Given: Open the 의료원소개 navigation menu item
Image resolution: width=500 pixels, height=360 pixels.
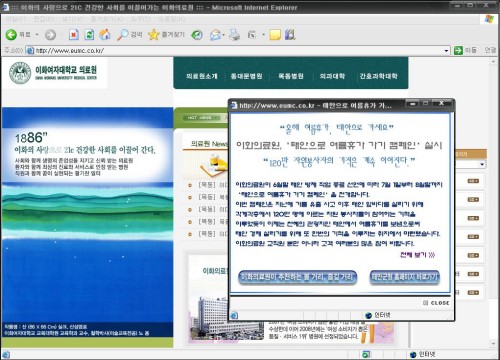Looking at the screenshot, I should [x=202, y=76].
